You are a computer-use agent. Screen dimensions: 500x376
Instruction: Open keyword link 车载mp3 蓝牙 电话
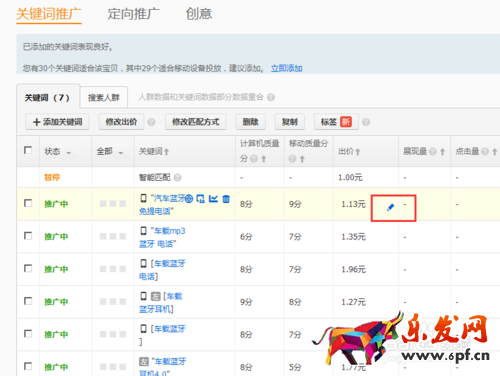coord(162,237)
